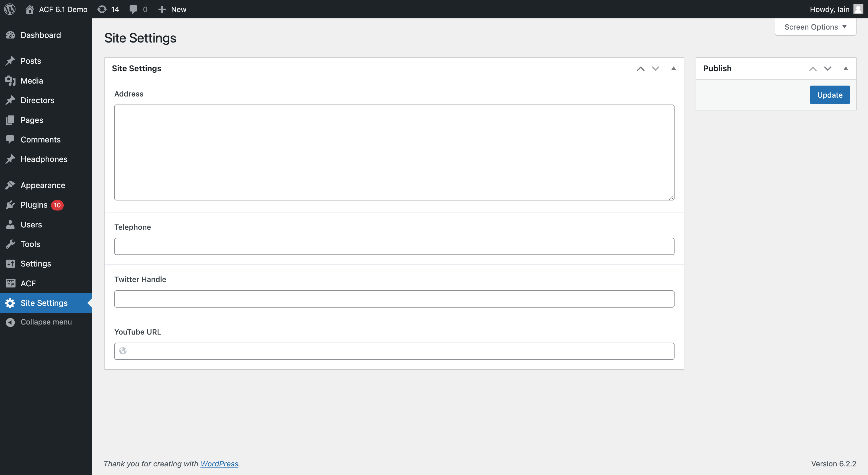
Task: Navigate to the ACF menu item
Action: (x=28, y=283)
